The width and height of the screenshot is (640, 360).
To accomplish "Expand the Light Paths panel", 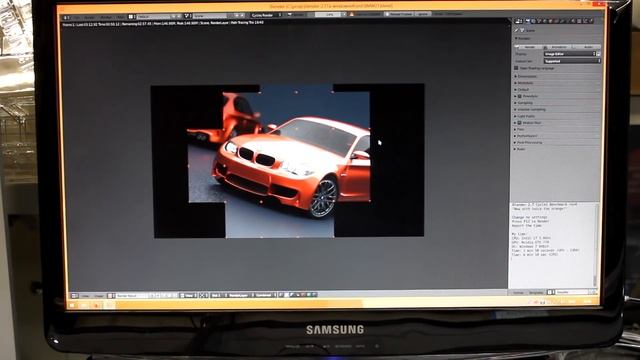I will coord(526,116).
